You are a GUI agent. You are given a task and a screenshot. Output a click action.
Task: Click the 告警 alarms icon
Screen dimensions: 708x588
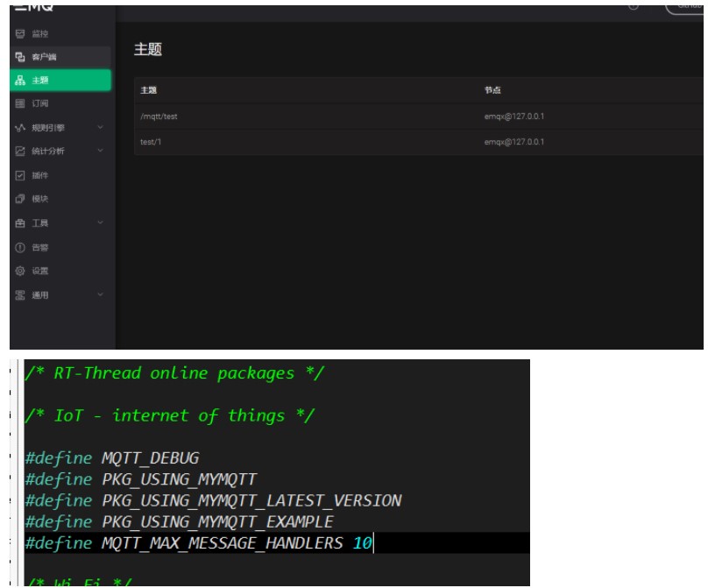tap(20, 247)
